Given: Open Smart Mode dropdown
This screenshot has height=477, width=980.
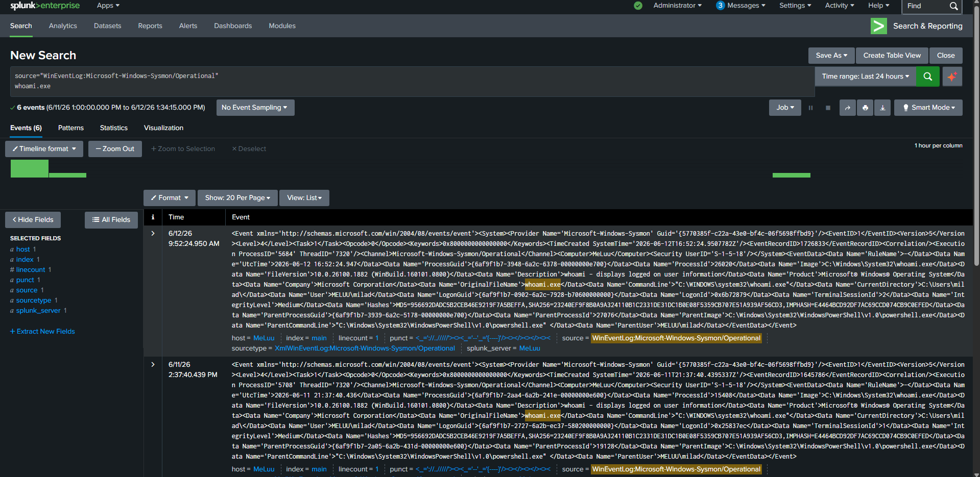Looking at the screenshot, I should tap(928, 108).
